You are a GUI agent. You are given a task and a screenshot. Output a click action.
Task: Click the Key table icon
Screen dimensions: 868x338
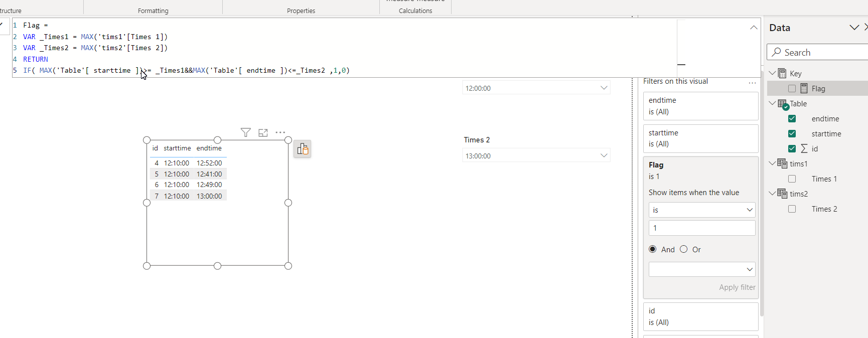(782, 74)
